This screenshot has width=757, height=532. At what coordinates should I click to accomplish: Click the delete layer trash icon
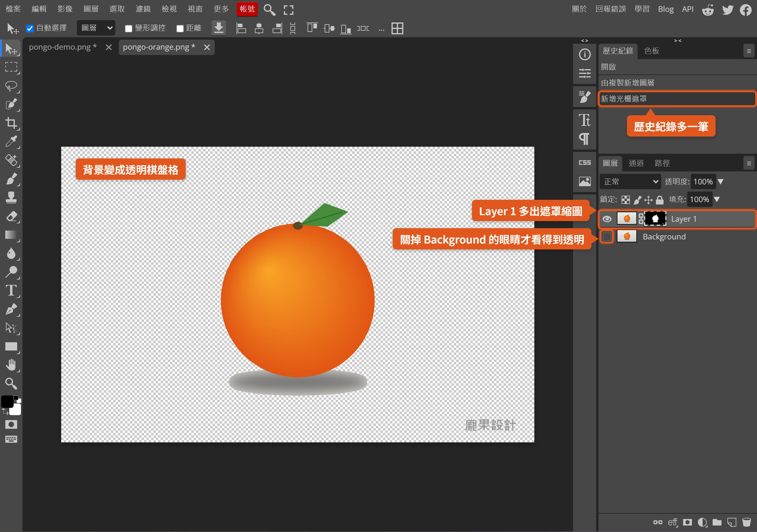746,522
